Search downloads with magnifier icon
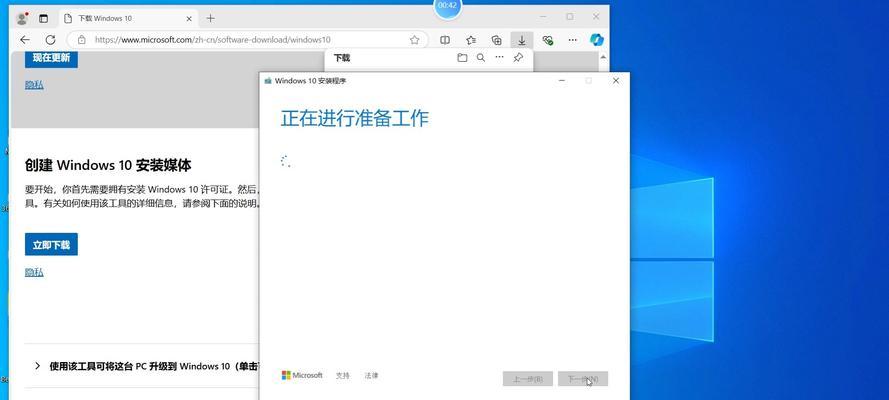The width and height of the screenshot is (889, 400). (x=481, y=58)
